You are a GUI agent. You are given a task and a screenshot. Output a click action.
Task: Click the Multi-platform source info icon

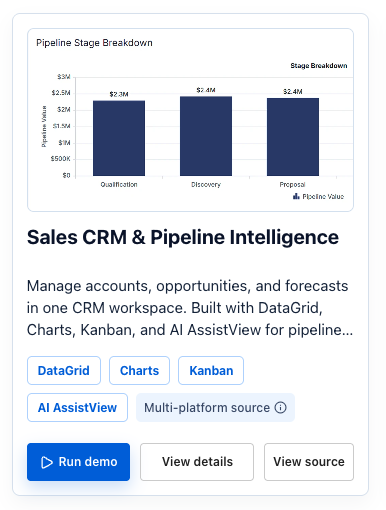[280, 407]
